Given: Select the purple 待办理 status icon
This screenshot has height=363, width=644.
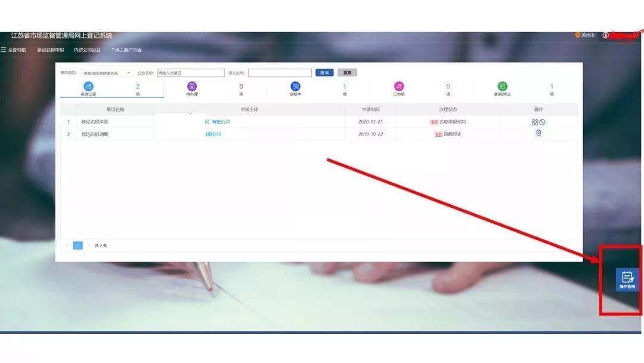Looking at the screenshot, I should point(192,87).
